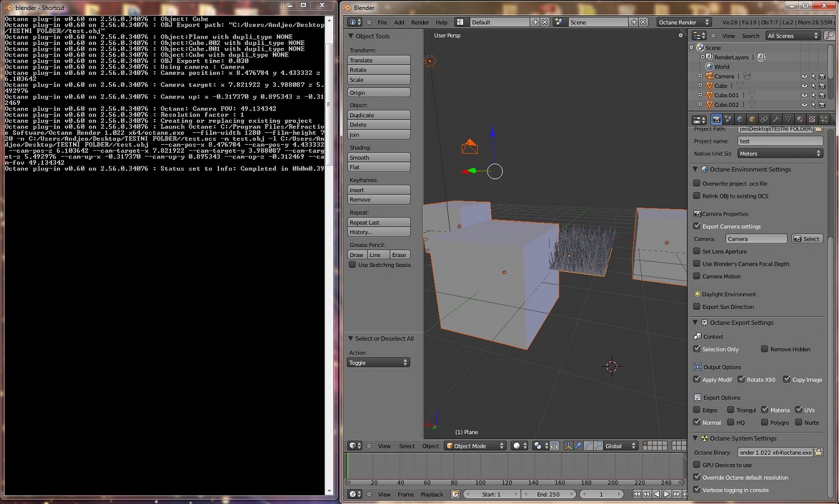
Task: Enable the Camera Motion checkbox
Action: coord(697,276)
